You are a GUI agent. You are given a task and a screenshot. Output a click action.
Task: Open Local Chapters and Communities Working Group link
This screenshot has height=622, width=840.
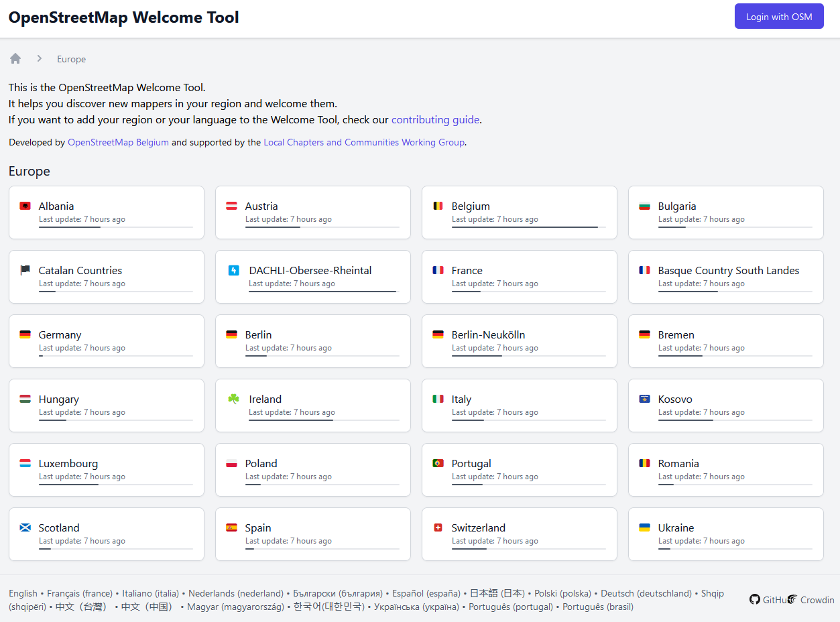pos(364,142)
